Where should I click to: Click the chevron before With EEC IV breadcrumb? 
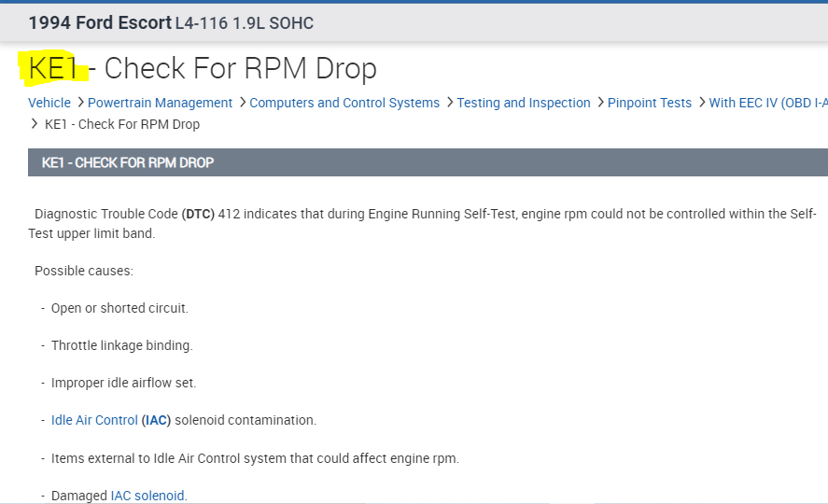(702, 103)
